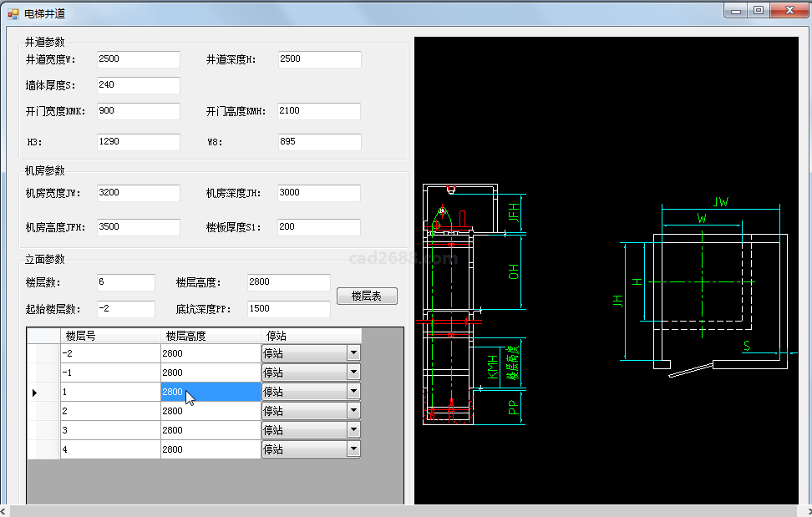Image resolution: width=812 pixels, height=517 pixels.
Task: Click the horizontal scrollbar at window bottom
Action: point(401,510)
